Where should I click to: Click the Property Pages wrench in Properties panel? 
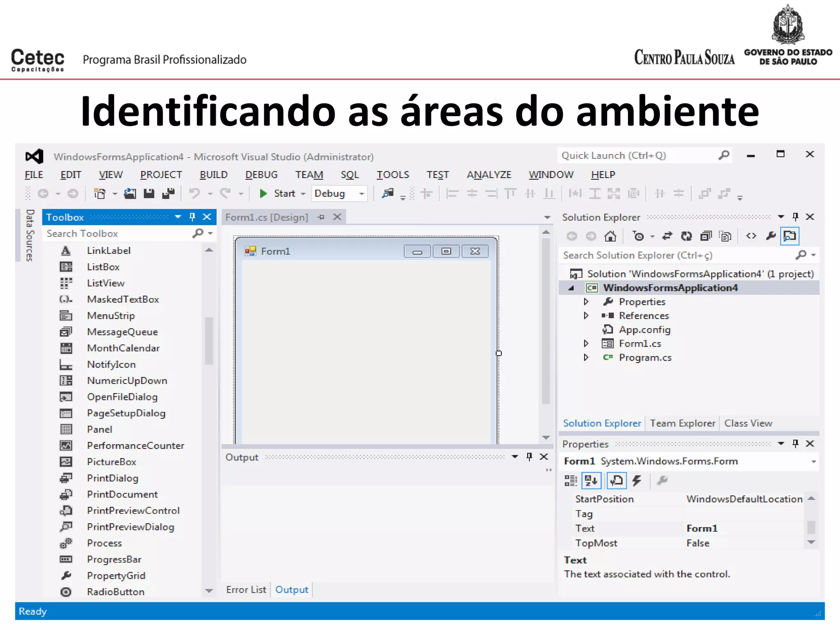(662, 480)
